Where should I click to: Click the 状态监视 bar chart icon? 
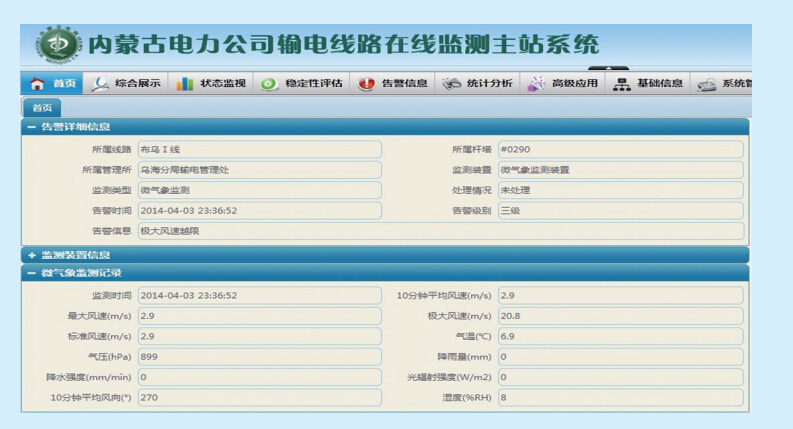(185, 84)
